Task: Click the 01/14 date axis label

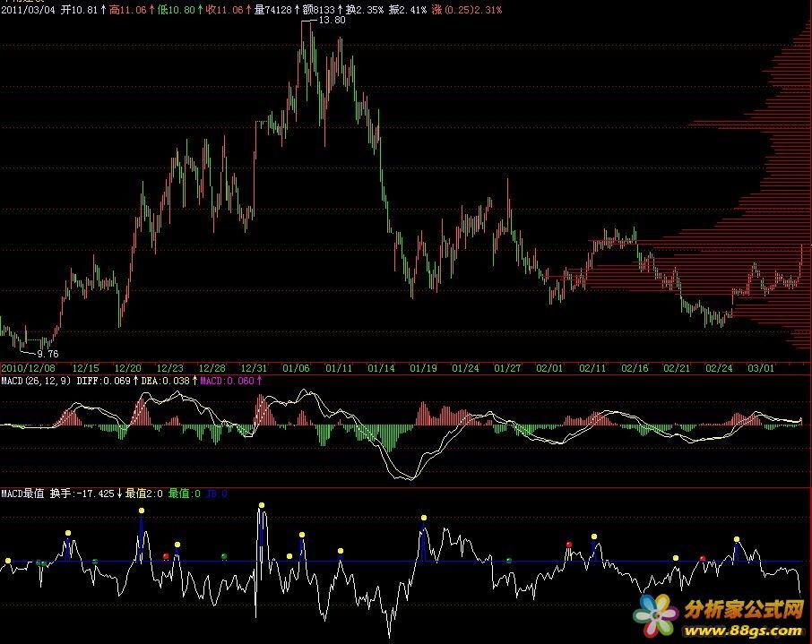Action: point(381,368)
